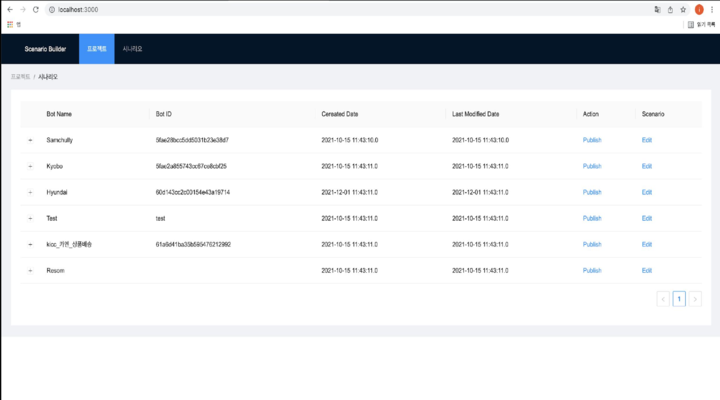The width and height of the screenshot is (720, 400).
Task: Edit the kicc scenario
Action: (647, 245)
